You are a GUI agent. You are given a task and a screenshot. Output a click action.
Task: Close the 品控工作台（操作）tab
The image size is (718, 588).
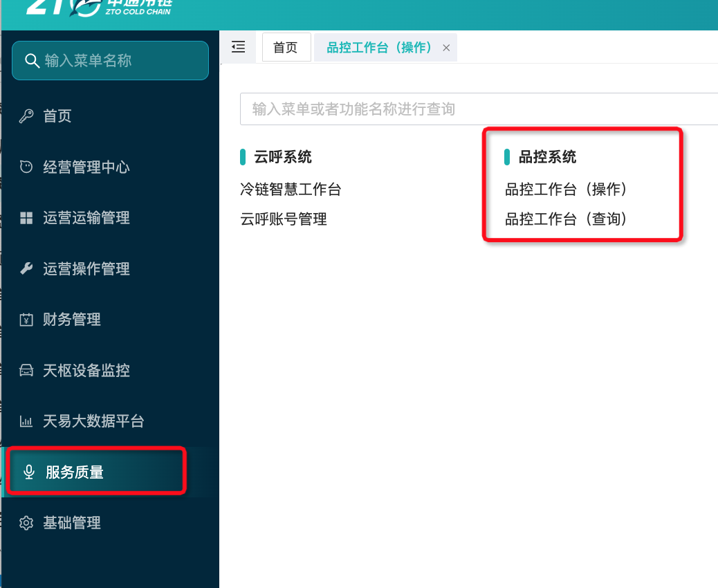coord(446,48)
